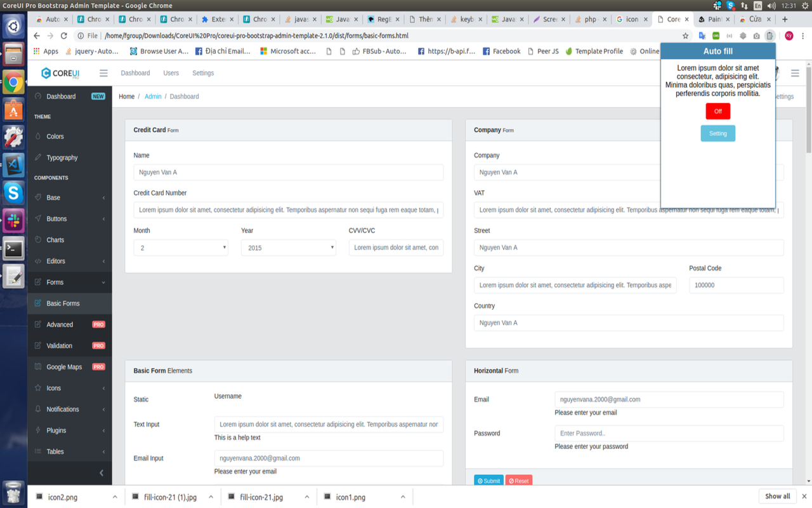Open Dashboard in the top navigation

[x=135, y=73]
